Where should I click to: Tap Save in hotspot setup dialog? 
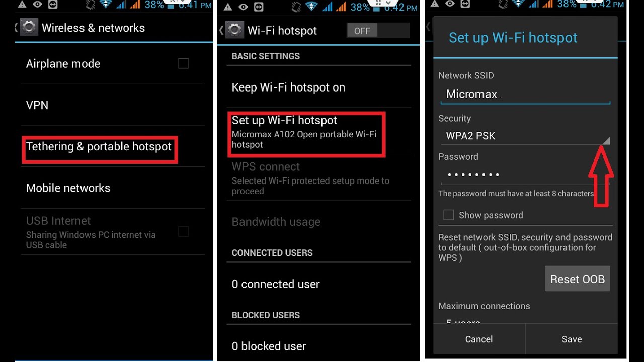(572, 339)
